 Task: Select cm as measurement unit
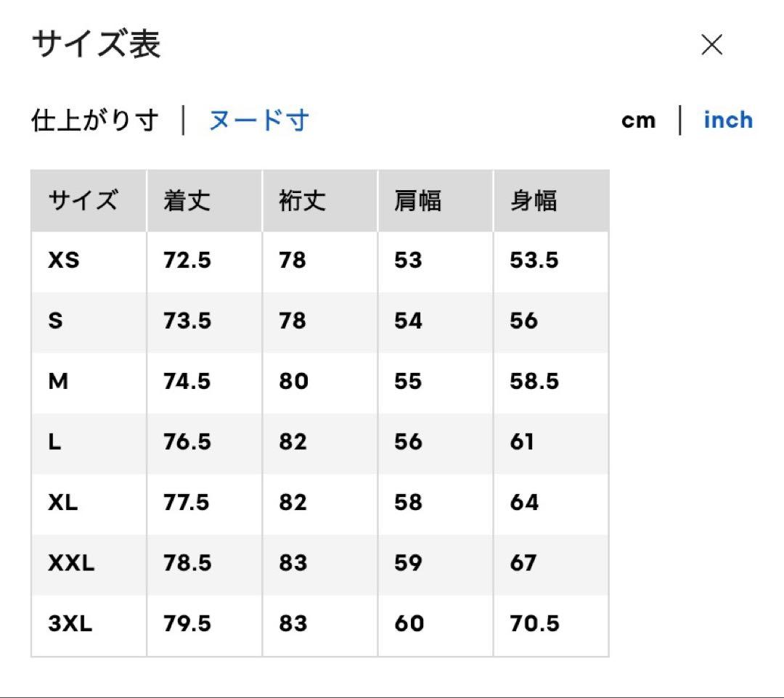(638, 121)
